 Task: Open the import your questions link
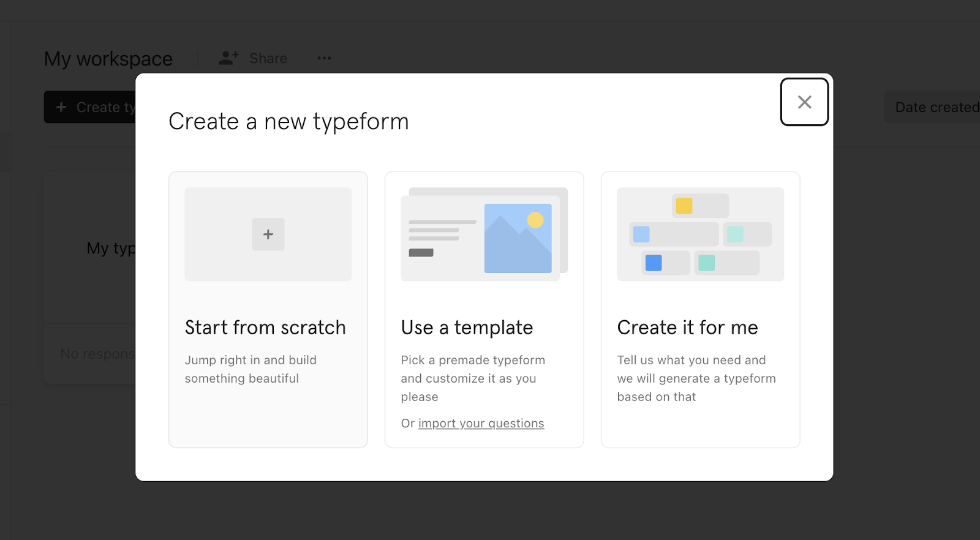[x=481, y=423]
